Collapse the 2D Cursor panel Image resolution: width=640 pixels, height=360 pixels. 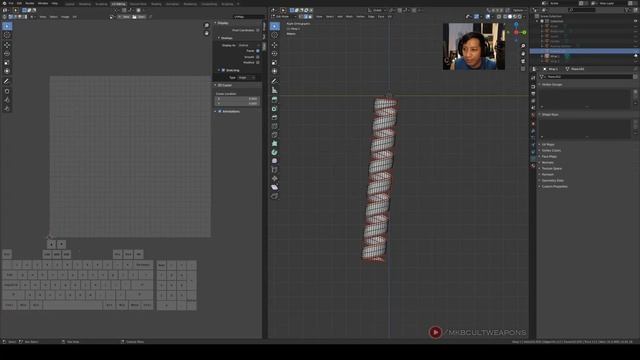(x=216, y=85)
